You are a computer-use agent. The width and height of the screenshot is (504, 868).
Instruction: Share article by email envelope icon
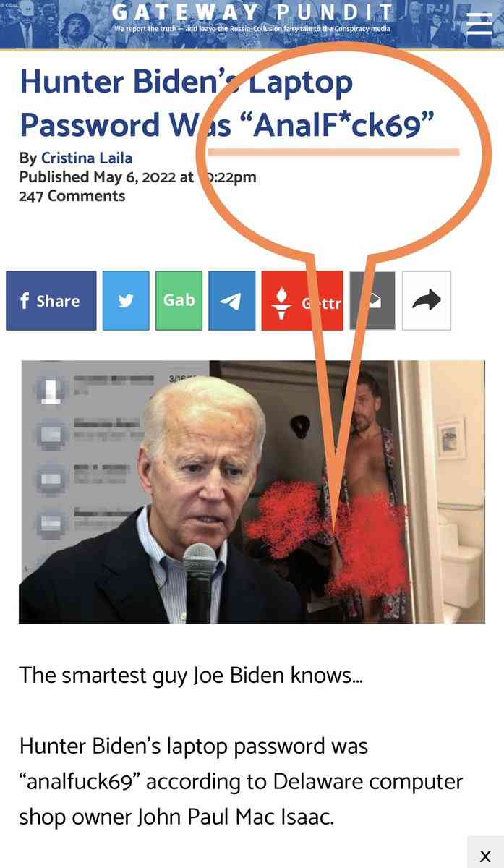pyautogui.click(x=372, y=301)
